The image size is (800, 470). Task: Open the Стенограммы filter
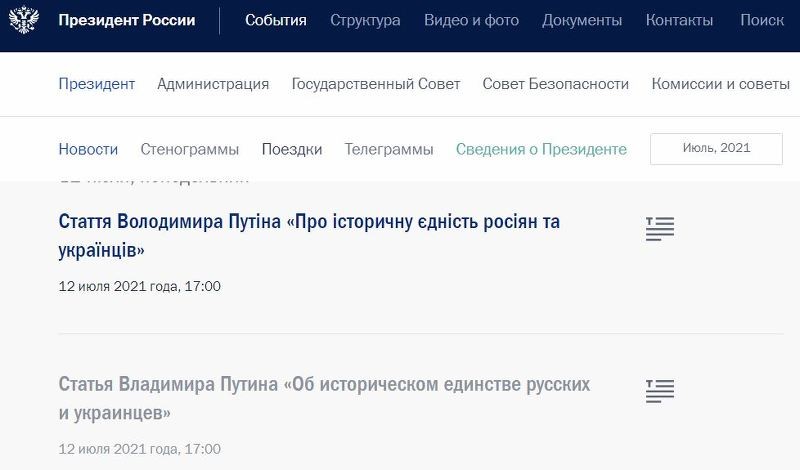(189, 149)
